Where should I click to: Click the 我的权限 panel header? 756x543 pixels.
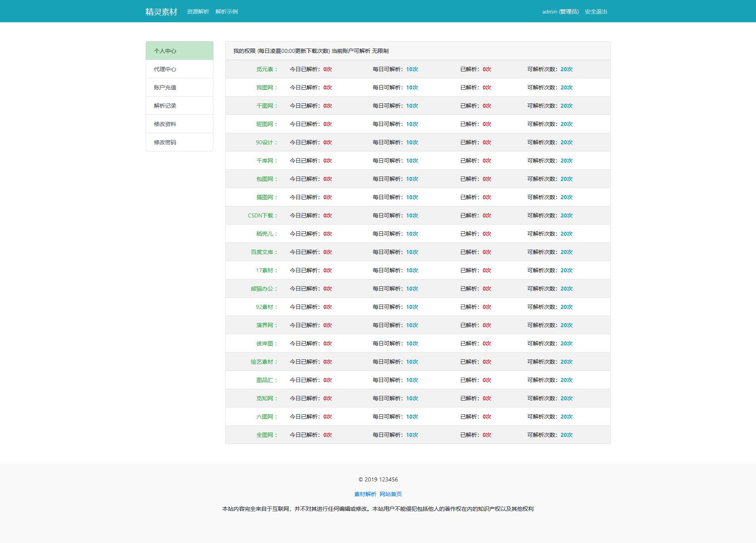pyautogui.click(x=311, y=51)
